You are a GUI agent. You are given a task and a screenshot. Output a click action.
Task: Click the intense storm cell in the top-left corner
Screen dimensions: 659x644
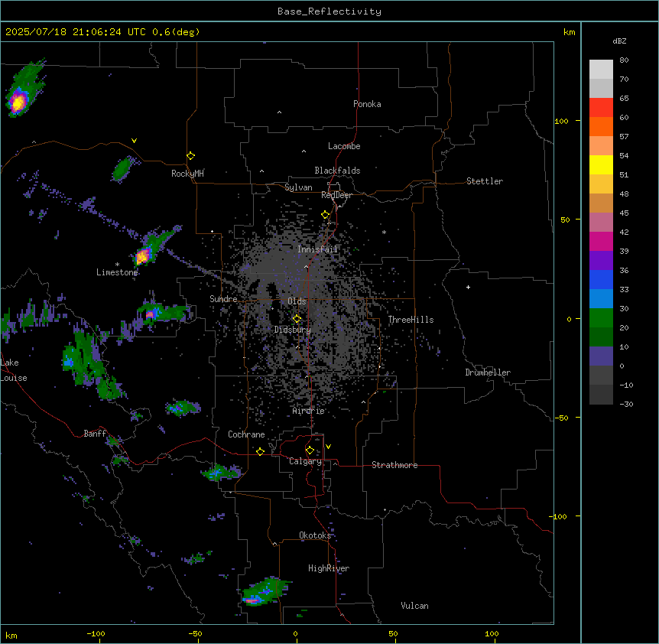click(x=18, y=102)
